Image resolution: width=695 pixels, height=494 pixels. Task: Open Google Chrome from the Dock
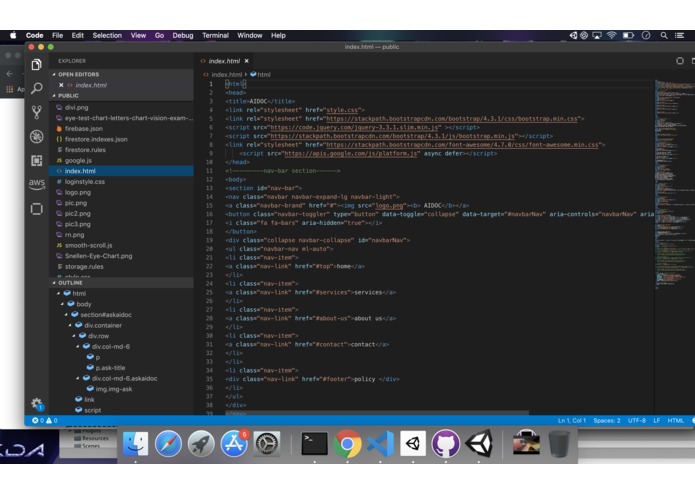(348, 443)
